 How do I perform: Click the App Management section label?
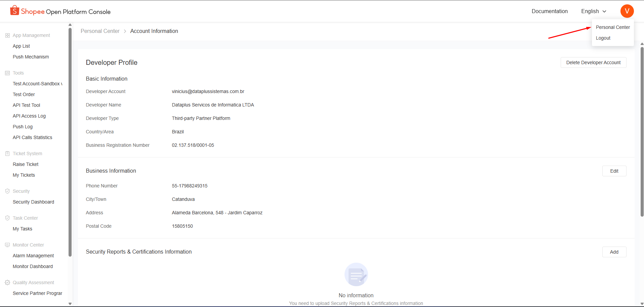[31, 35]
